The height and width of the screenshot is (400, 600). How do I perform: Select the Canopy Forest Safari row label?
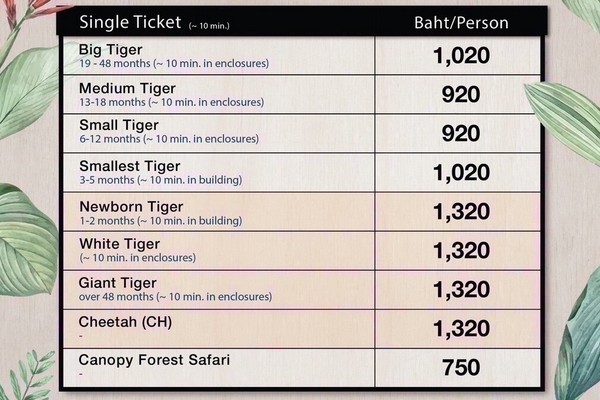(x=154, y=360)
